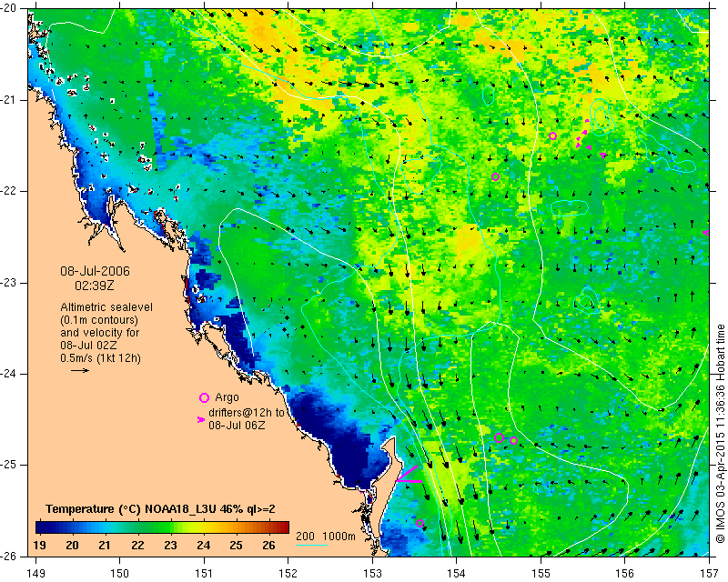This screenshot has height=582, width=728.
Task: Click the cyan 200m contour legend line
Action: 312,545
